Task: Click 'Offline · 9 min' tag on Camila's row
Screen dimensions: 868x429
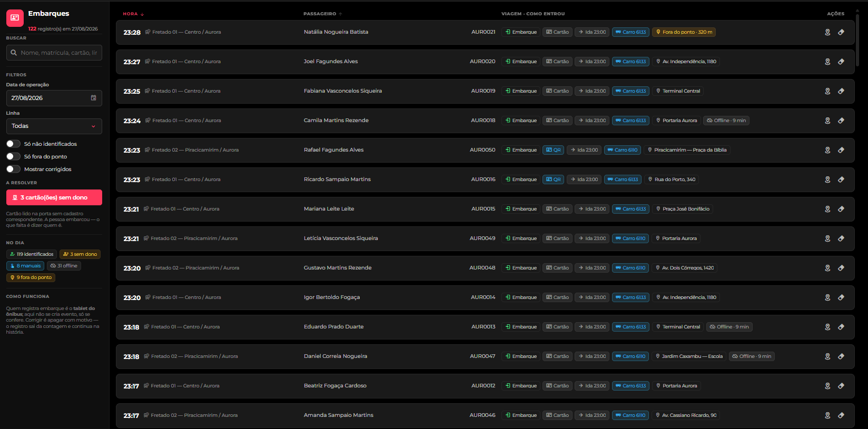Action: [x=726, y=121]
